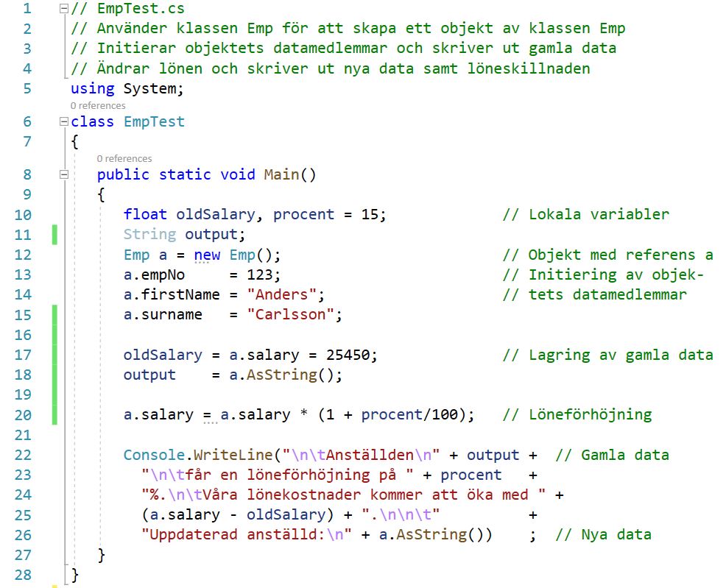
Task: Collapse the comment block at line 1
Action: 63,10
